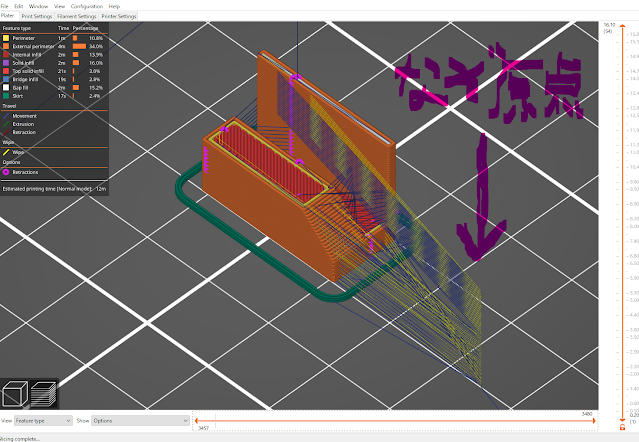Image resolution: width=639 pixels, height=442 pixels.
Task: Open the Show 'Options' dropdown
Action: [140, 420]
